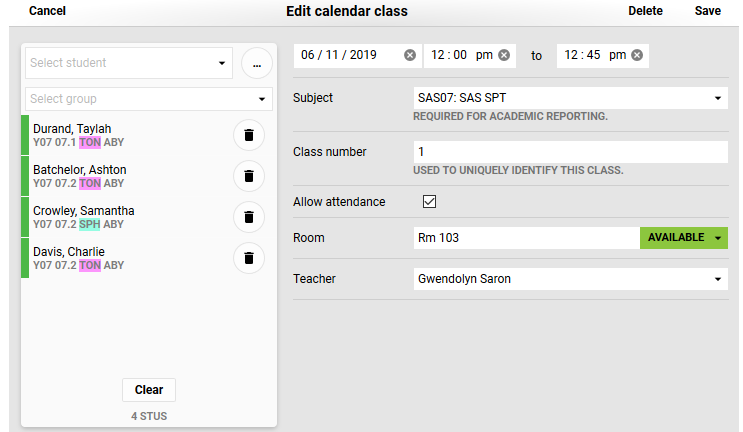743x432 pixels.
Task: Click Save in the top bar
Action: pyautogui.click(x=707, y=11)
